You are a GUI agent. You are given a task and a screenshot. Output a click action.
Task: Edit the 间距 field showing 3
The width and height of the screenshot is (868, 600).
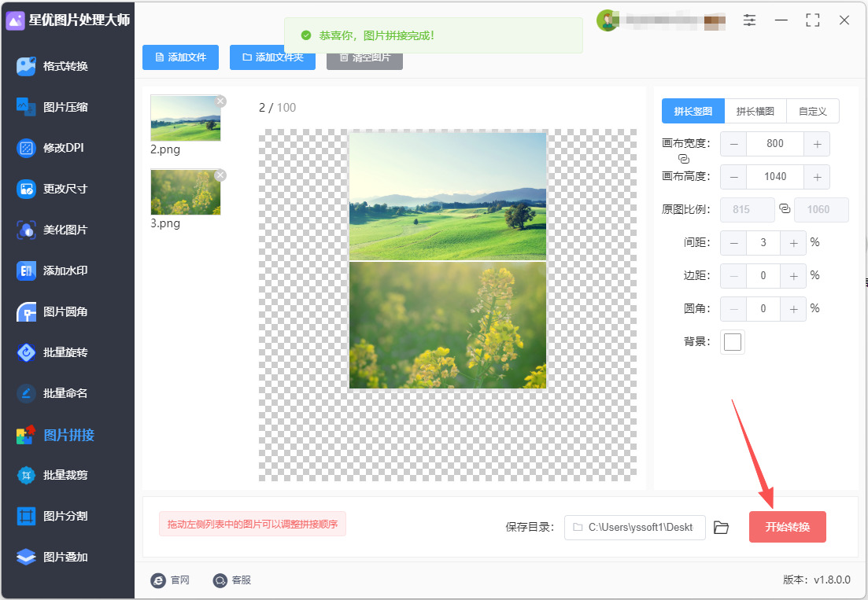tap(763, 243)
